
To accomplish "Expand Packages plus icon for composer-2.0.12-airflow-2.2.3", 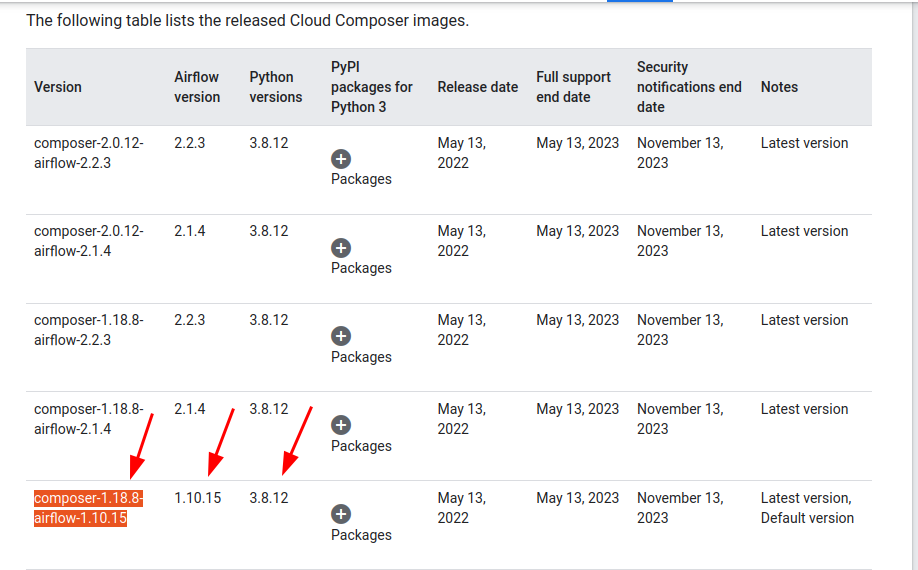I will pyautogui.click(x=341, y=159).
